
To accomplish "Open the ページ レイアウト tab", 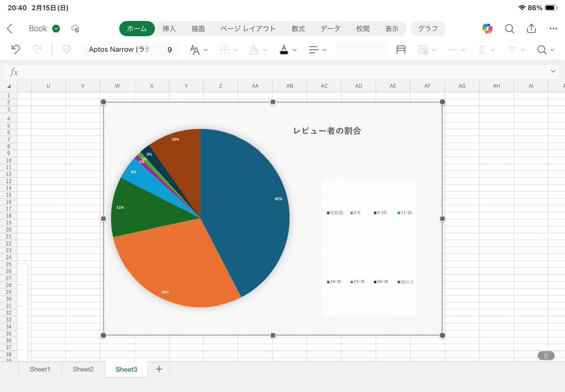I will coord(248,29).
